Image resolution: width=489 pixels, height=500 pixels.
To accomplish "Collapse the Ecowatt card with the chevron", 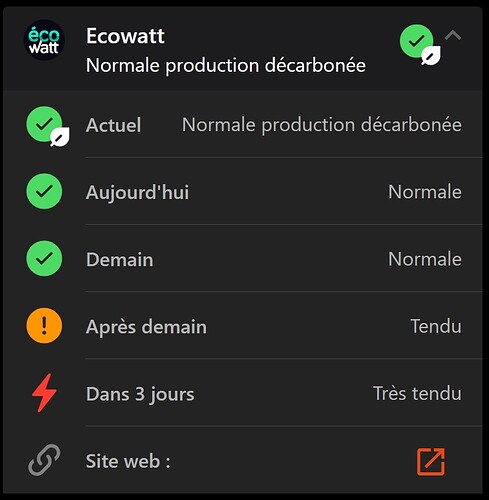I will coord(453,35).
